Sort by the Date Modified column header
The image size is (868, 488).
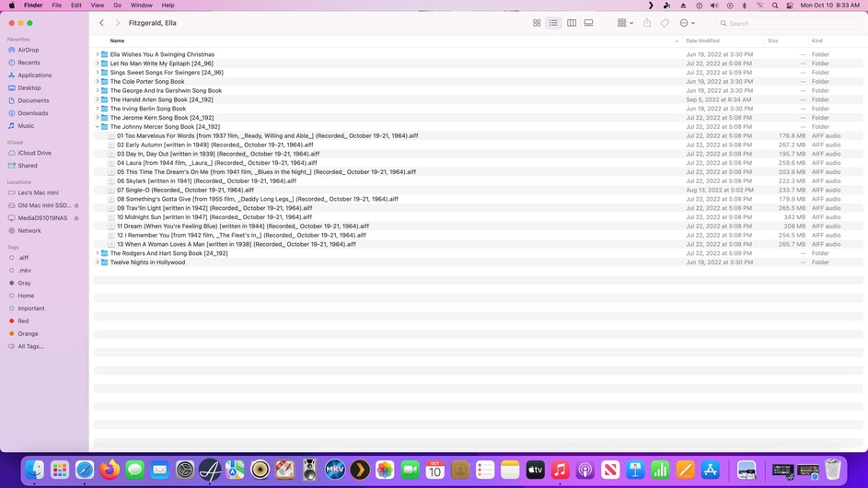[702, 41]
